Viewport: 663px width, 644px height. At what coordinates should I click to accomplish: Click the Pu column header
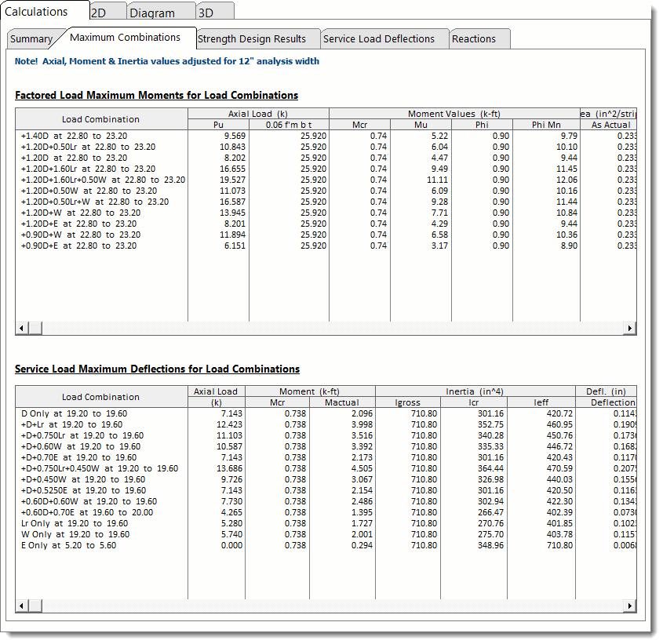(218, 125)
